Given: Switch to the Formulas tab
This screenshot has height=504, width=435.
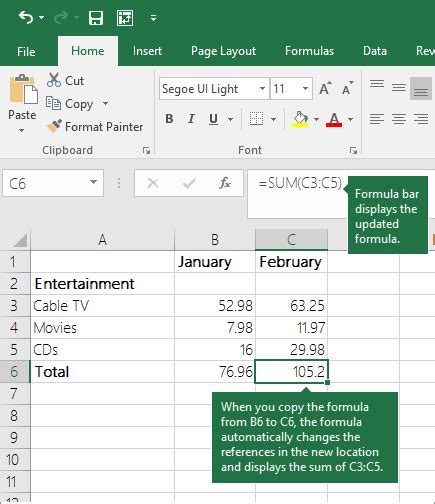Looking at the screenshot, I should point(309,51).
